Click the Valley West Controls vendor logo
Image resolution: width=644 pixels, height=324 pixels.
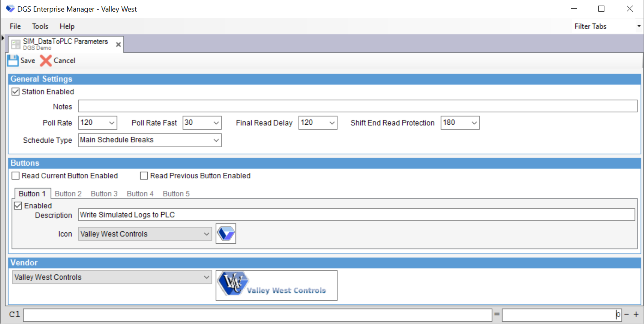[x=276, y=285]
